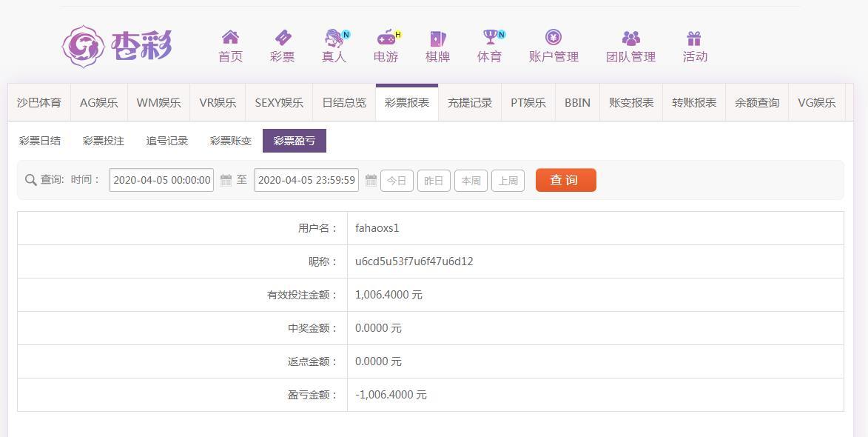This screenshot has width=868, height=437.
Task: Switch to the 余额查询 tab
Action: pos(757,102)
